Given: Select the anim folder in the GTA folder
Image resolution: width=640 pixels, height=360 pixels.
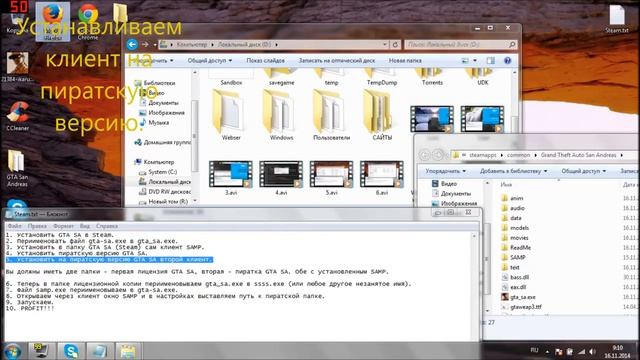Looking at the screenshot, I should point(513,198).
